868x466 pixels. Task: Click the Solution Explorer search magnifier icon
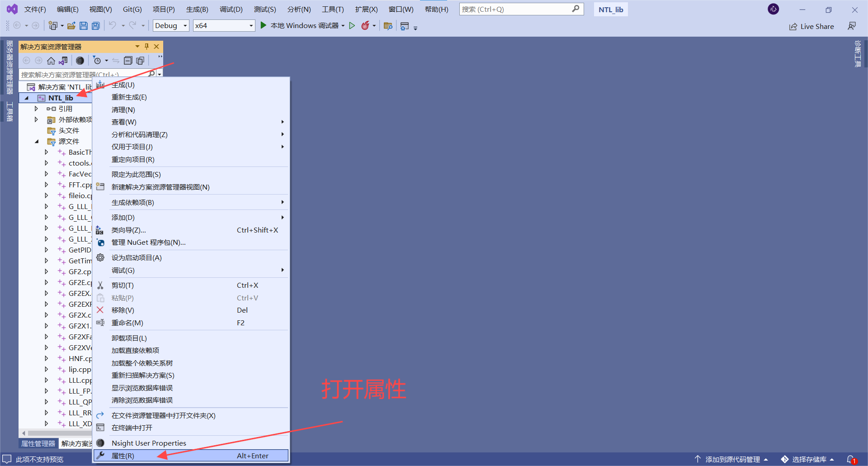(x=152, y=74)
